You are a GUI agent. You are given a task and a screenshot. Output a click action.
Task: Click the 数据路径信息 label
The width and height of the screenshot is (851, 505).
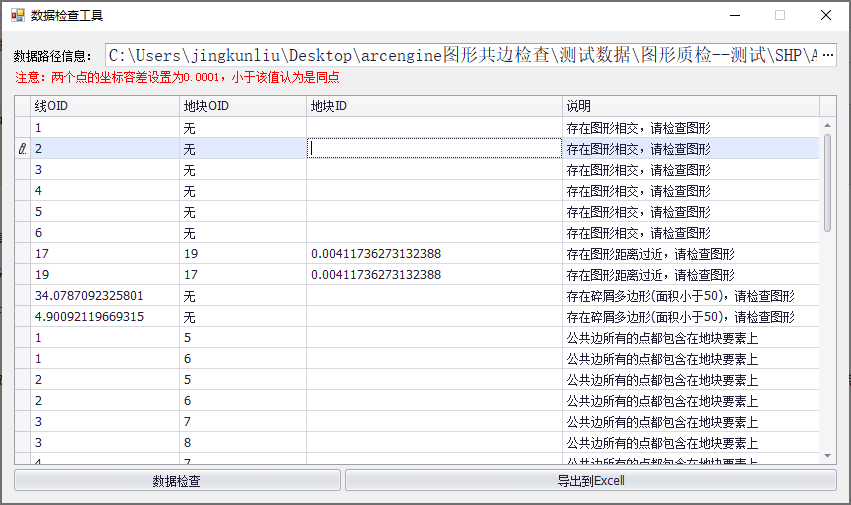[x=52, y=56]
